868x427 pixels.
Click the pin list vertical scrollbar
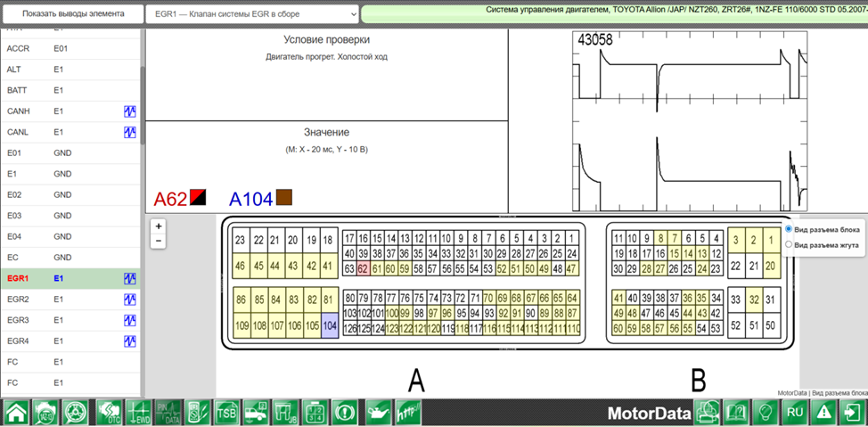pos(143,105)
